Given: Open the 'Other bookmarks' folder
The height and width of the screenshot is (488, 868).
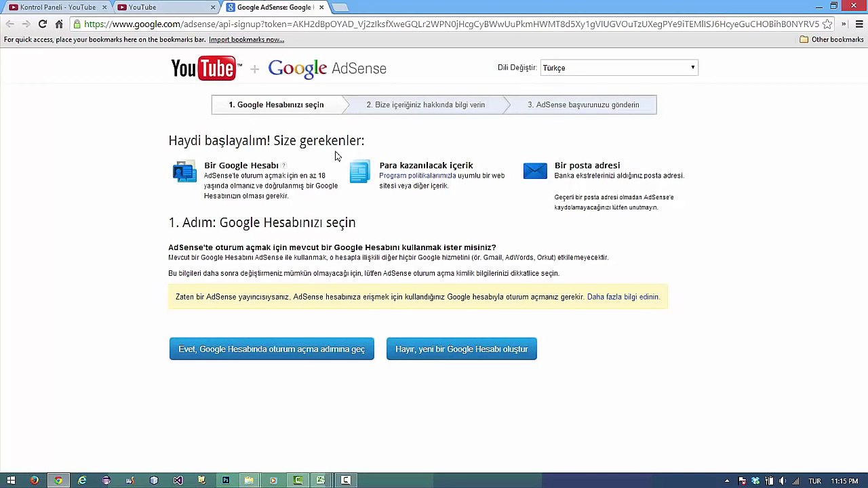Looking at the screenshot, I should click(831, 40).
